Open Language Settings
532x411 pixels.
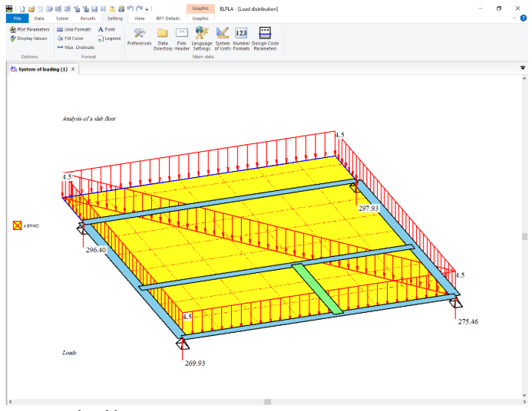(202, 39)
